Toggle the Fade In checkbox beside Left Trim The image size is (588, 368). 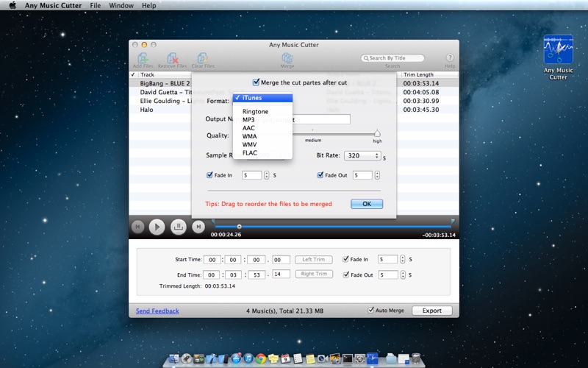point(345,259)
